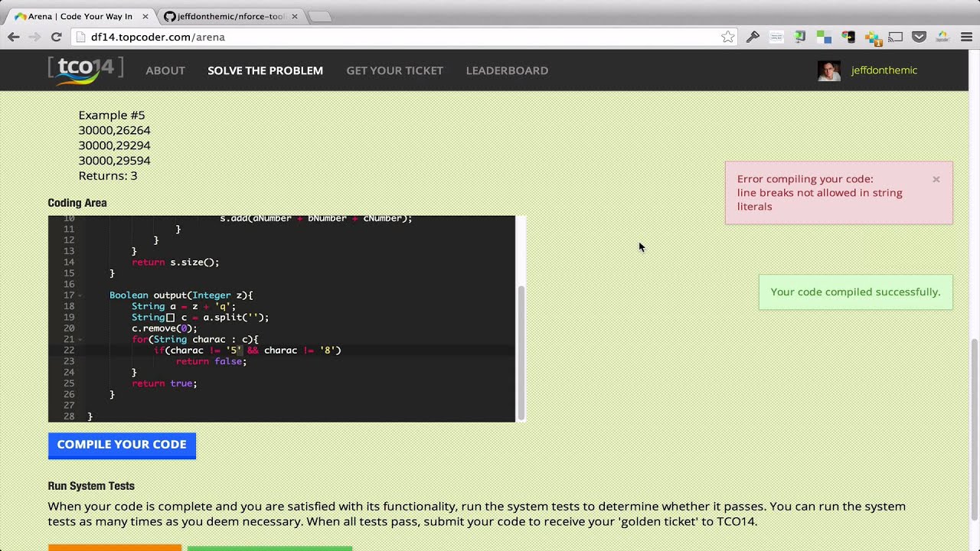980x551 pixels.
Task: Click the TCO14 logo
Action: [x=86, y=70]
